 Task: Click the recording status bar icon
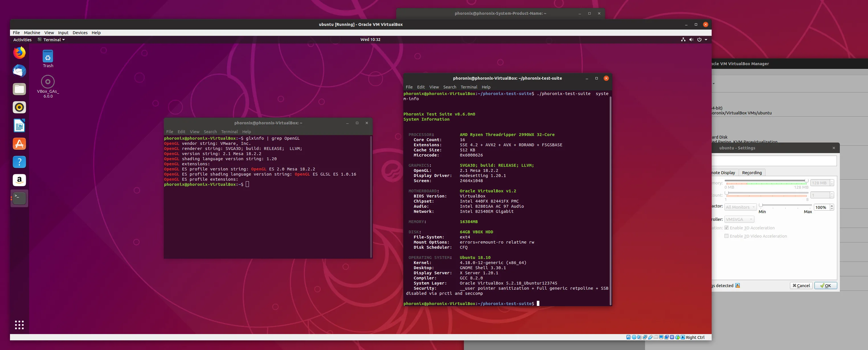pyautogui.click(x=666, y=337)
